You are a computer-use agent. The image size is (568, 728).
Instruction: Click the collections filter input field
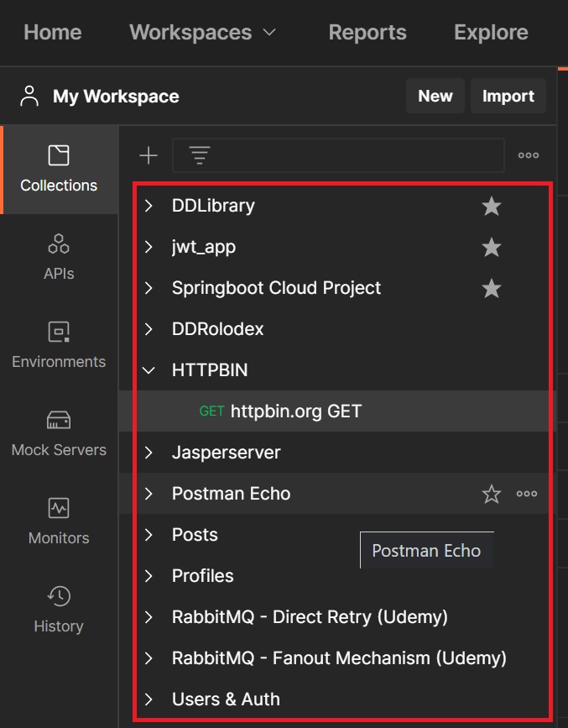[x=352, y=155]
